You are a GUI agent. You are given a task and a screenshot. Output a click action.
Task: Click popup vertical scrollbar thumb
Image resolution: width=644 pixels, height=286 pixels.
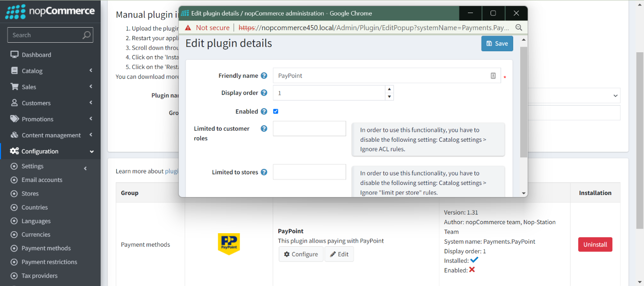524,102
